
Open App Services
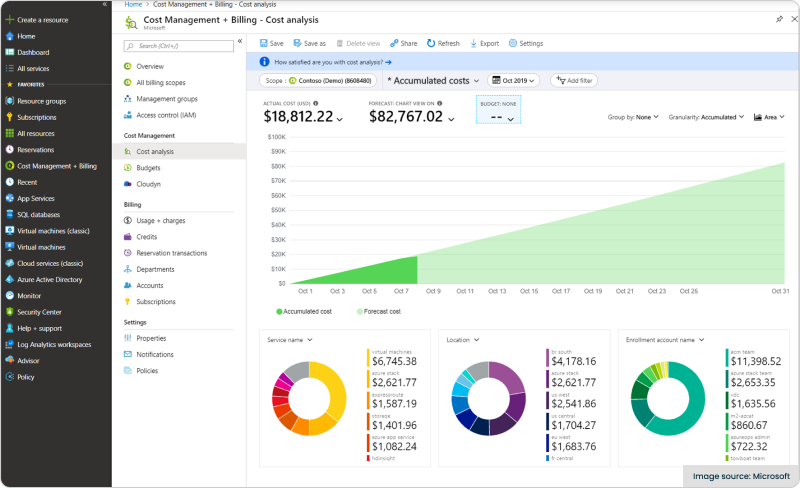pos(36,199)
